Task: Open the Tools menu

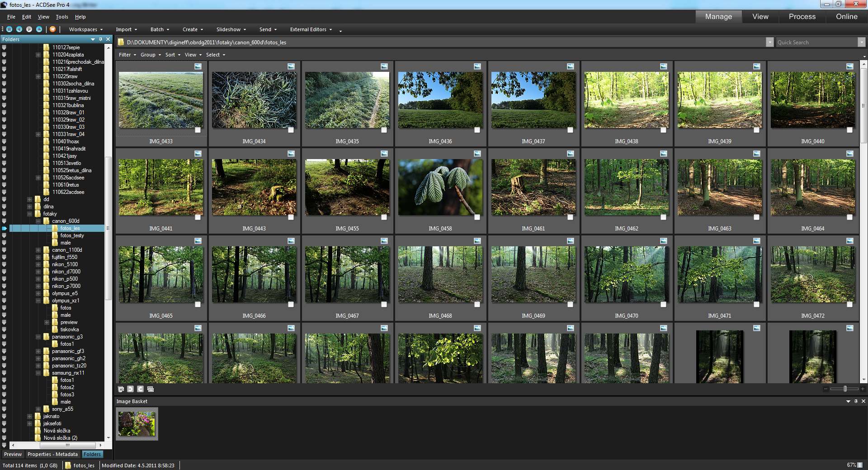Action: (x=62, y=17)
